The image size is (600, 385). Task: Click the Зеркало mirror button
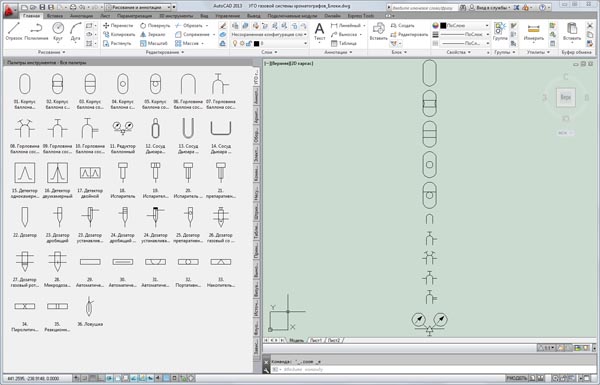coord(152,34)
